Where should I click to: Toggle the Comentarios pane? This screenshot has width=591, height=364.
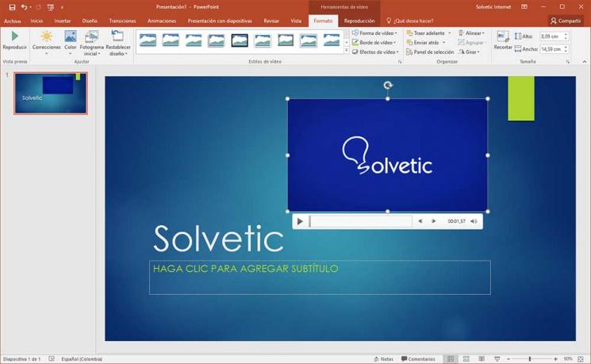point(418,359)
